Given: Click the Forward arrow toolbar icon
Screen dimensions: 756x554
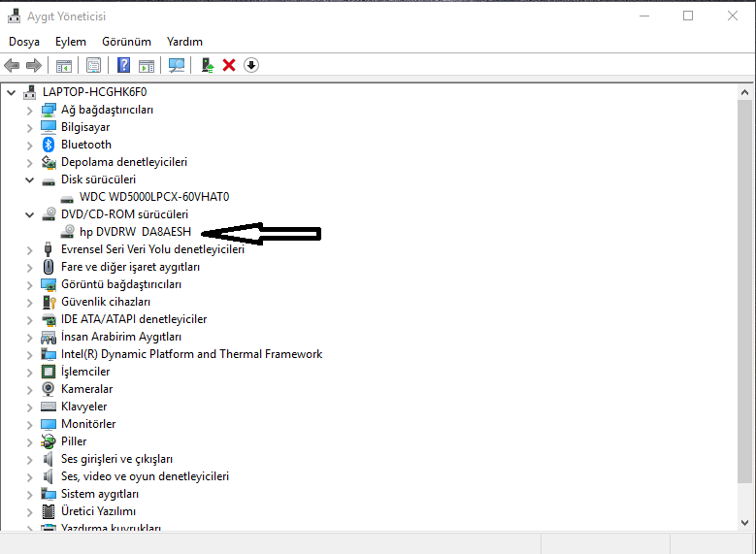Looking at the screenshot, I should pyautogui.click(x=34, y=65).
